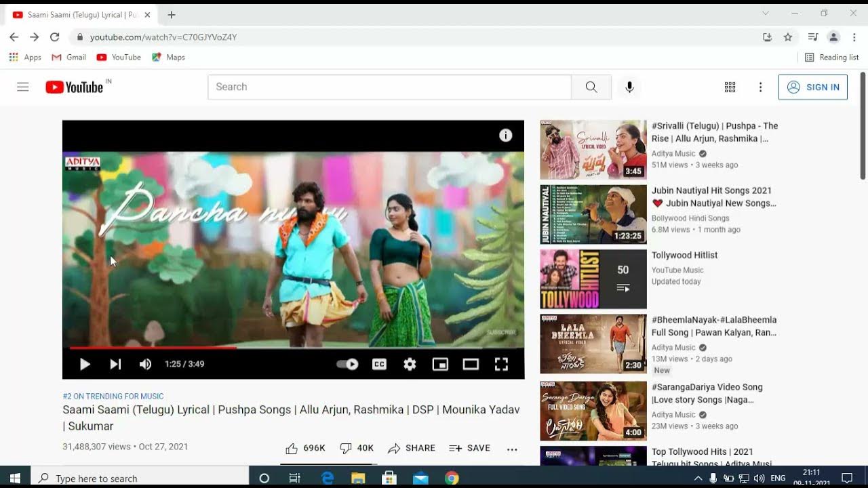Open the Apps bookmark shortcut

pos(25,57)
